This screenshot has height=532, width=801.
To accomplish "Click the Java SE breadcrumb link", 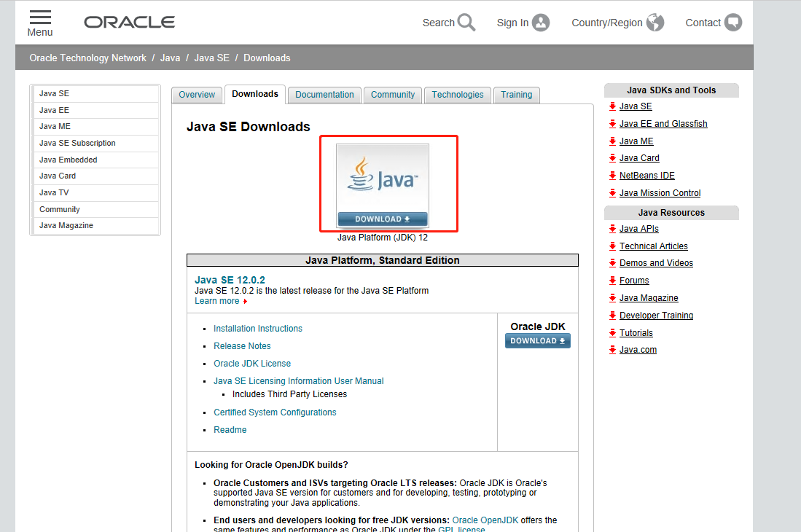I will pyautogui.click(x=211, y=58).
